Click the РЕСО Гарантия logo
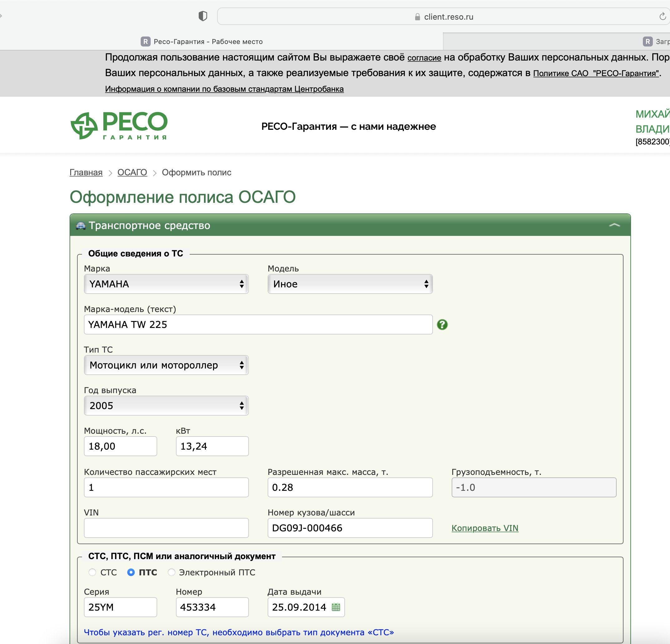Viewport: 670px width, 644px height. click(x=119, y=125)
